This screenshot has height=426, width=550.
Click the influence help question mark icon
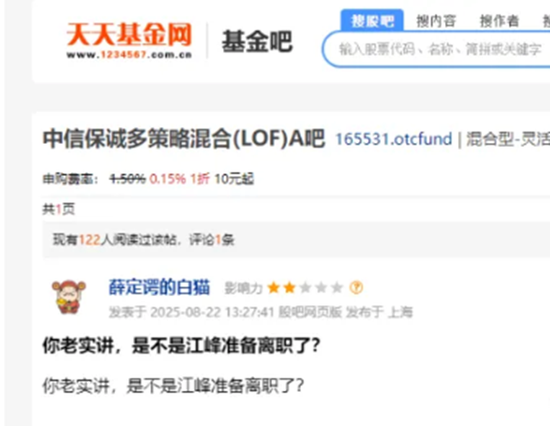356,288
